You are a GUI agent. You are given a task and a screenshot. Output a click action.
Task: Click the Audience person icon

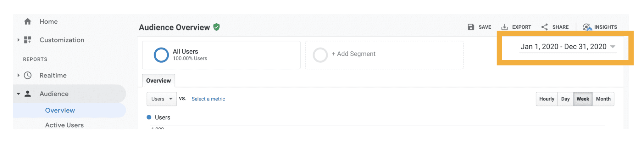[28, 94]
